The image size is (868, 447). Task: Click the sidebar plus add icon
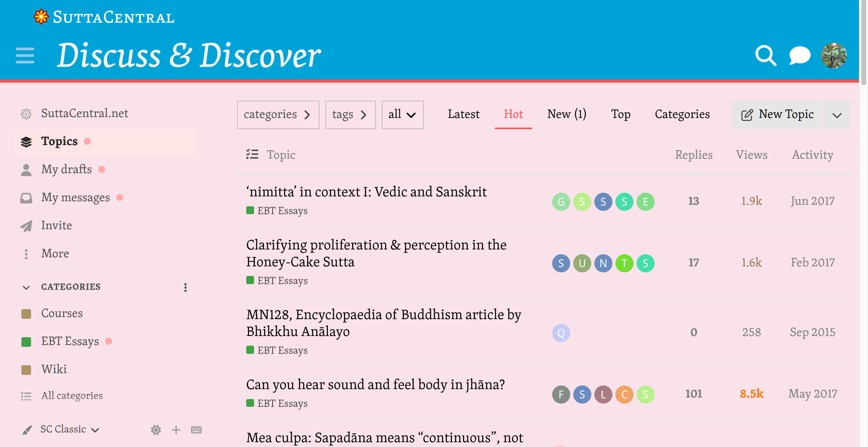click(176, 430)
